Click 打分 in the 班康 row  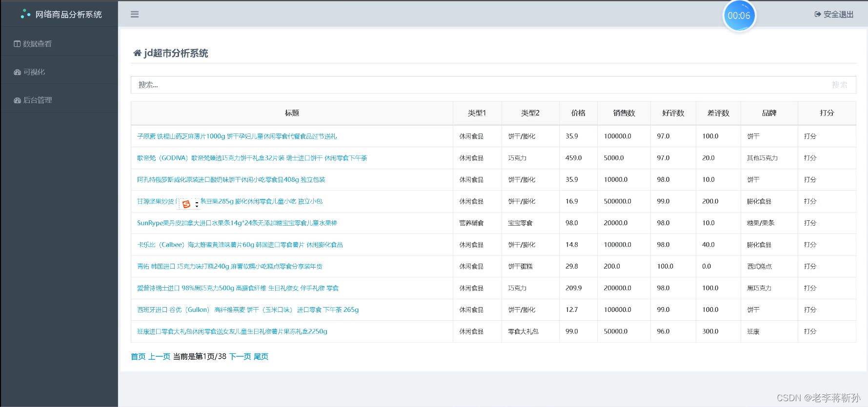click(x=810, y=331)
